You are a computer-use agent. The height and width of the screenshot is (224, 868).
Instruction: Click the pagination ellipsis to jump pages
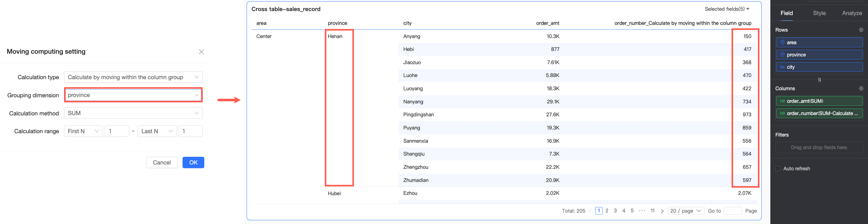(642, 210)
